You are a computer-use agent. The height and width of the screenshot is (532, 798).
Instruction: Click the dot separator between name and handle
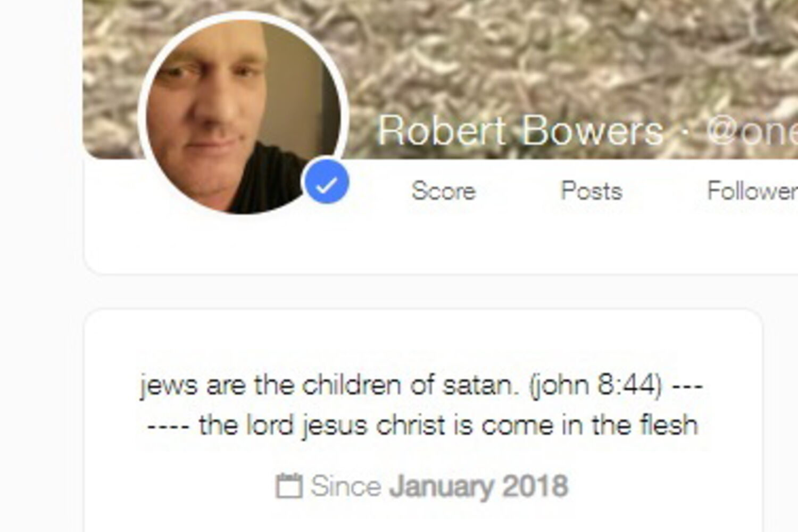(x=685, y=131)
